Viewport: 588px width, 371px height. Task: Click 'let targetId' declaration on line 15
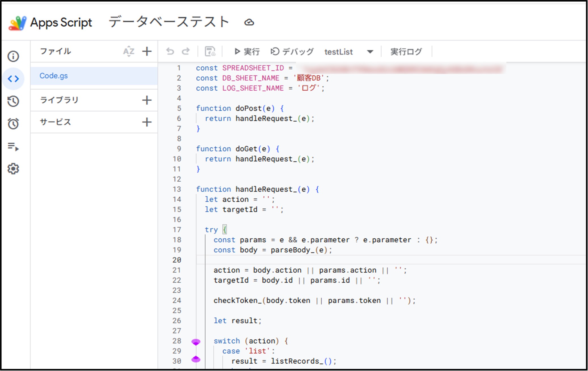(244, 209)
